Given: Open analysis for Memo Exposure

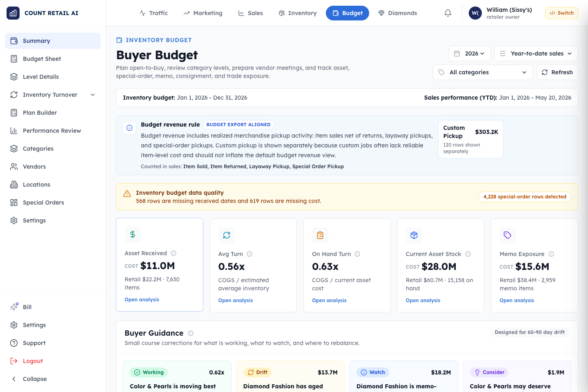Looking at the screenshot, I should [x=517, y=301].
